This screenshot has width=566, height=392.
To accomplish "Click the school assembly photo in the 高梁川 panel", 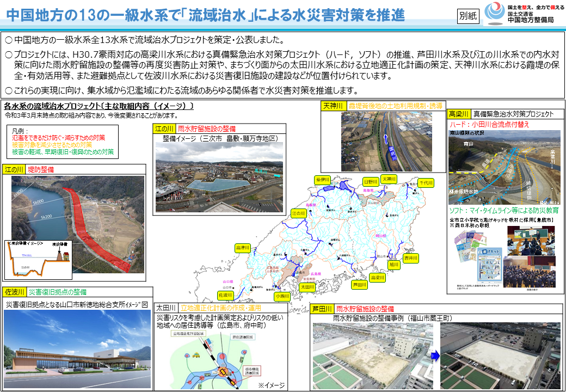I will pyautogui.click(x=530, y=272).
